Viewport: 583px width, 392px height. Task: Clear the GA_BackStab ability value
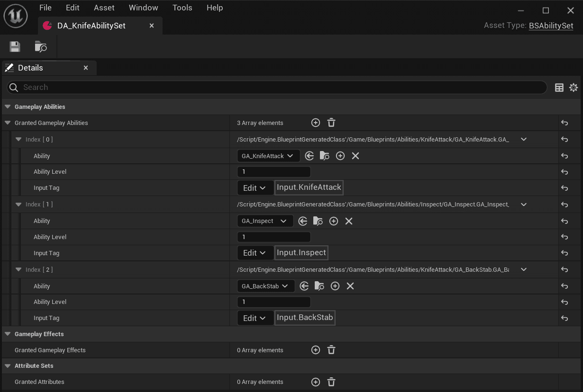[350, 286]
